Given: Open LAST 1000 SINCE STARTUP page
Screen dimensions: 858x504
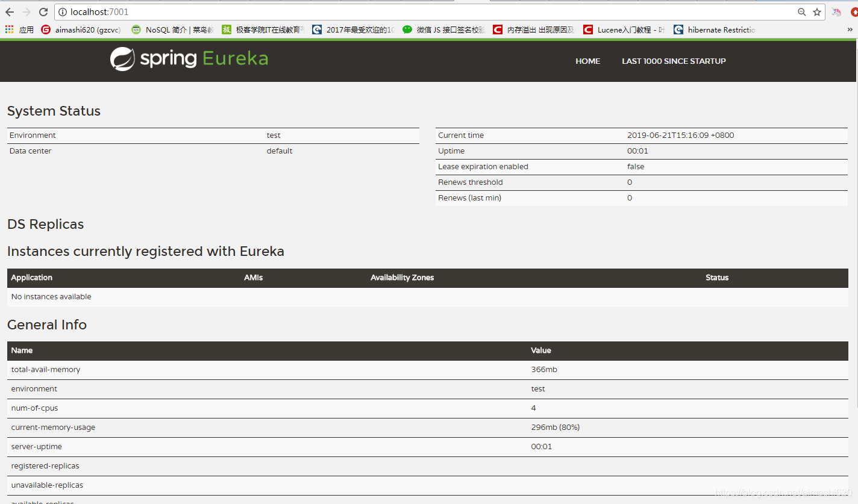Looking at the screenshot, I should (674, 61).
